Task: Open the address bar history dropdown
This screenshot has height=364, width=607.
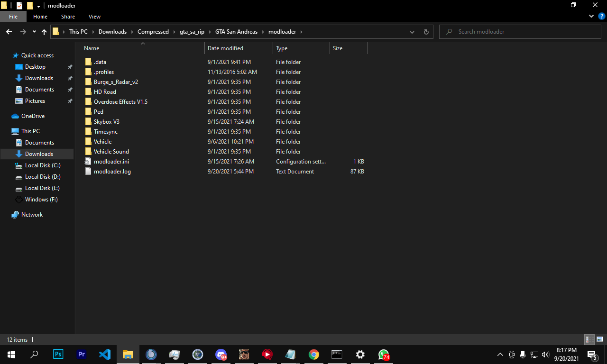Action: (x=412, y=32)
